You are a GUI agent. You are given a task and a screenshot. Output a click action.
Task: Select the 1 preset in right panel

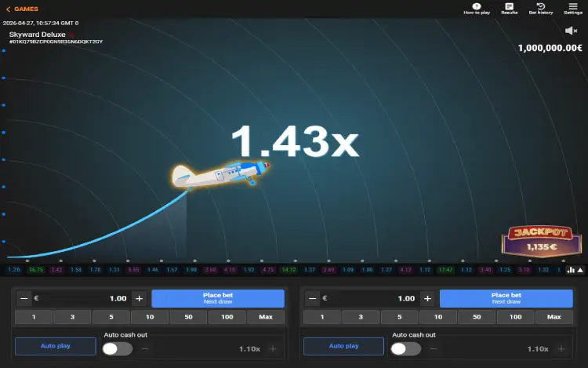(x=321, y=317)
